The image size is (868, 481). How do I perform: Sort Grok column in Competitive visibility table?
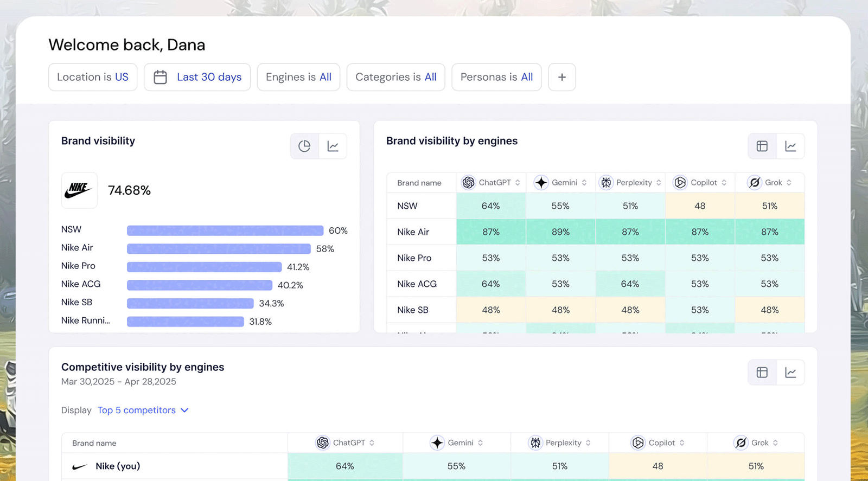click(775, 443)
